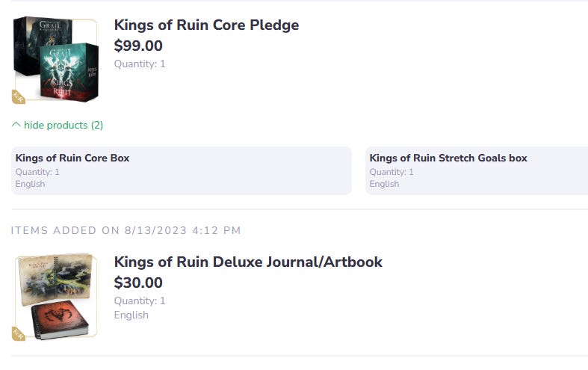Select the Kings of Ruin Core Box card
Screen dimensions: 588x370
181,170
